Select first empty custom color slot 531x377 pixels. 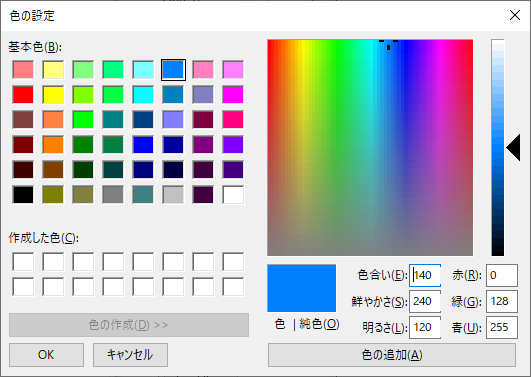[23, 261]
